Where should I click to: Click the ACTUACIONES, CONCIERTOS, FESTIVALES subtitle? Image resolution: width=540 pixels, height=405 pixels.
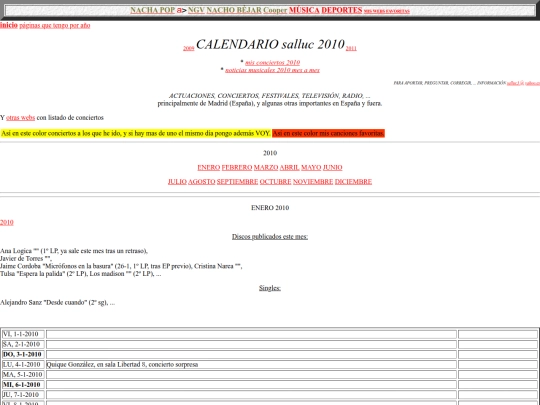coord(270,96)
